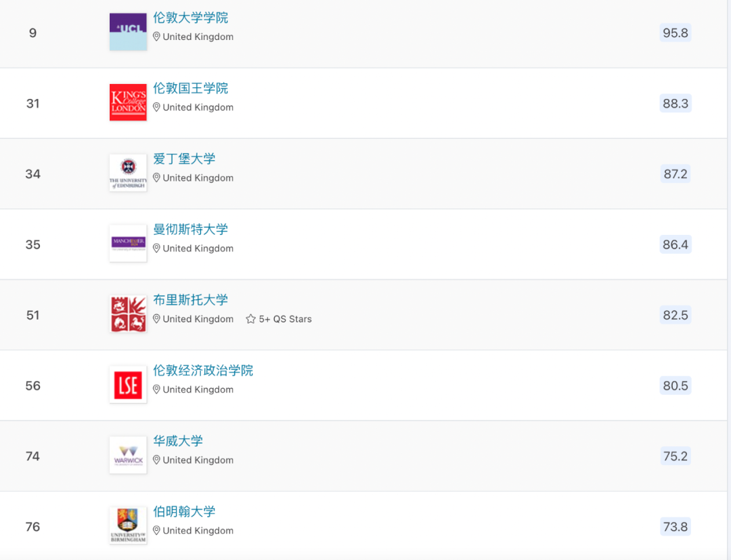This screenshot has height=560, width=731.
Task: Click the 5+ QS Stars label
Action: [x=286, y=319]
